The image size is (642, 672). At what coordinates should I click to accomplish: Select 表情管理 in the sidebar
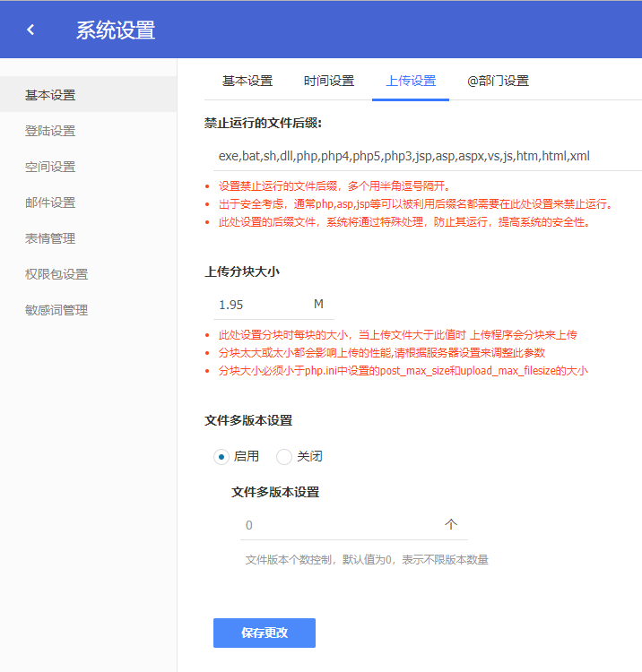(50, 238)
